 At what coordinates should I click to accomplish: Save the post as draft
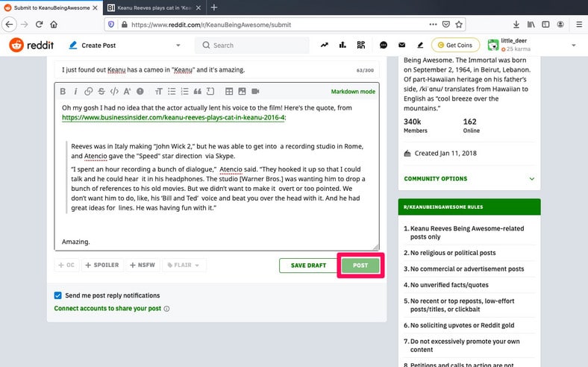[308, 266]
